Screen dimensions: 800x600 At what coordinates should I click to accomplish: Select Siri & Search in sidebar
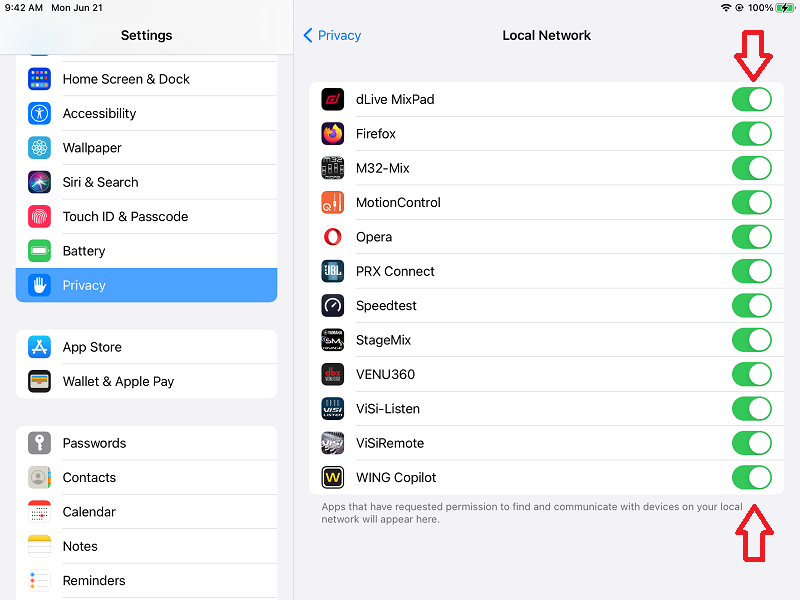pos(146,182)
